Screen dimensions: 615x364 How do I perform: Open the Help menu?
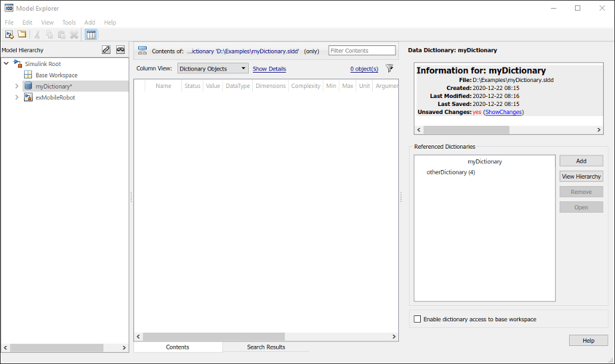(x=110, y=23)
